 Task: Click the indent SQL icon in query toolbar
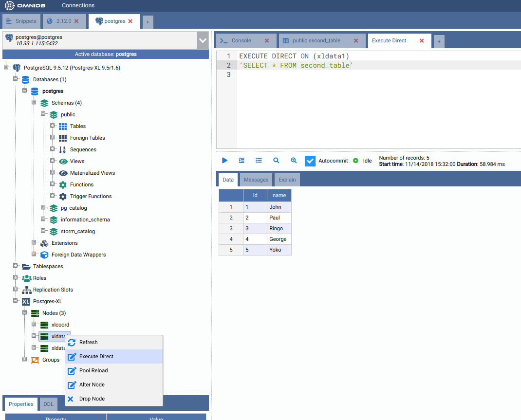pyautogui.click(x=242, y=161)
